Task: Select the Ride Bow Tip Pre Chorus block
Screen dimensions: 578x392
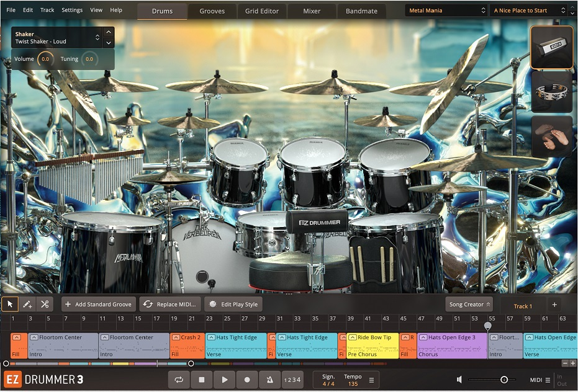Action: pos(373,345)
